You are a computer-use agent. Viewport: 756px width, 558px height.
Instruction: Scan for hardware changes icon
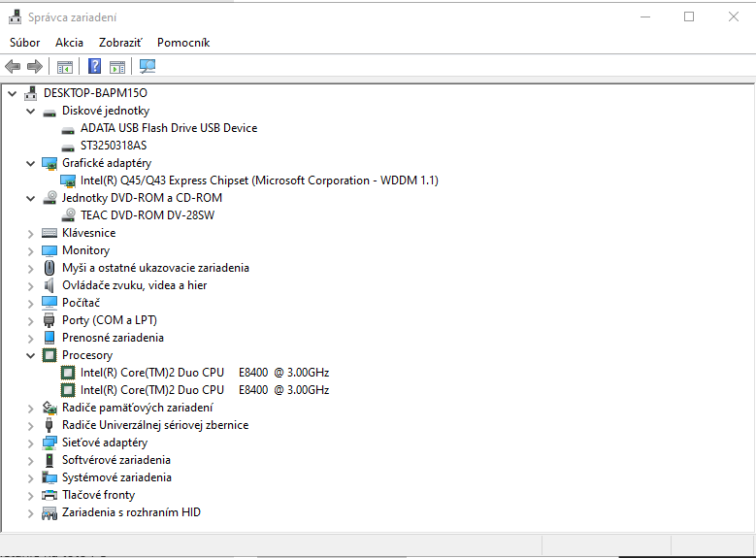pos(148,66)
